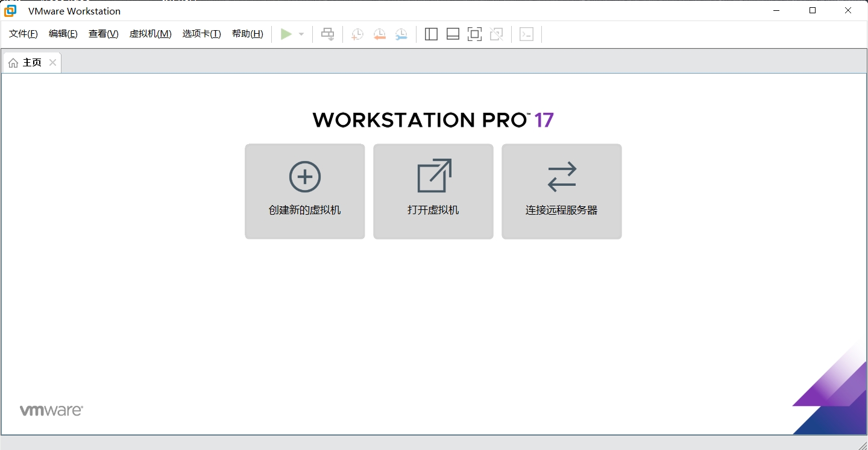The image size is (868, 450).
Task: Expand the power options dropdown arrow
Action: tap(301, 34)
